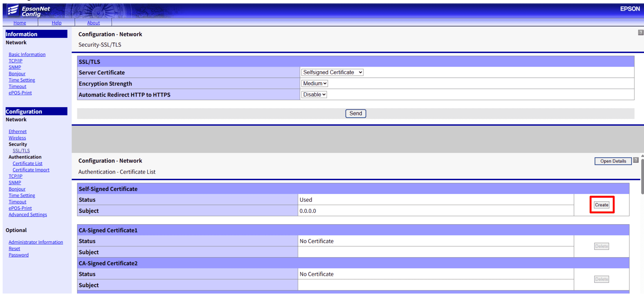Click the help icon beside Open Details
The image size is (644, 295).
click(636, 160)
